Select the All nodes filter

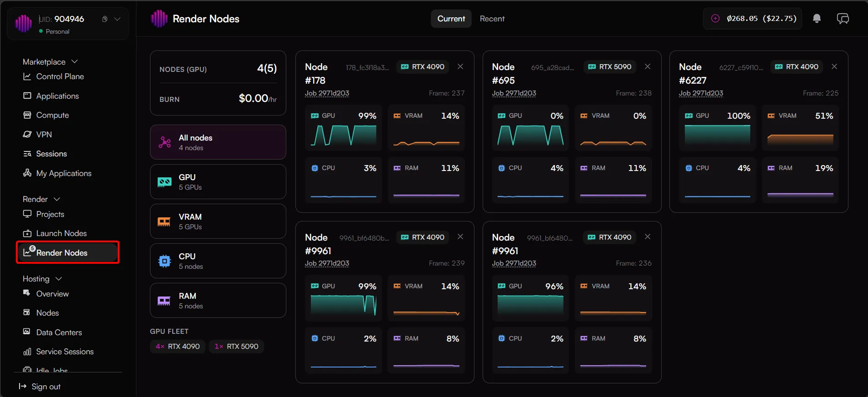pyautogui.click(x=218, y=142)
